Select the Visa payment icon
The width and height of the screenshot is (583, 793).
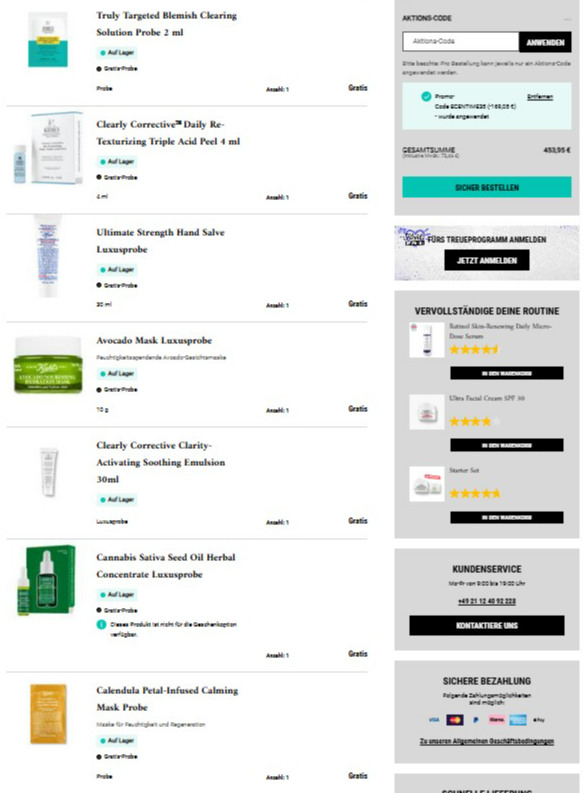point(434,720)
